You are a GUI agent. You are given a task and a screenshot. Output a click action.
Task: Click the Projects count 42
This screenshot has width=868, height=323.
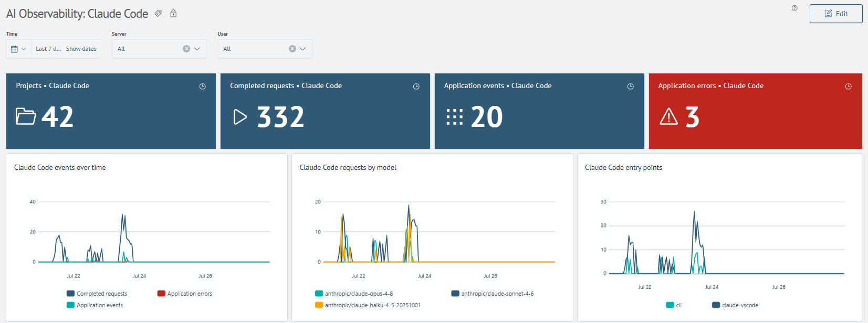(58, 117)
